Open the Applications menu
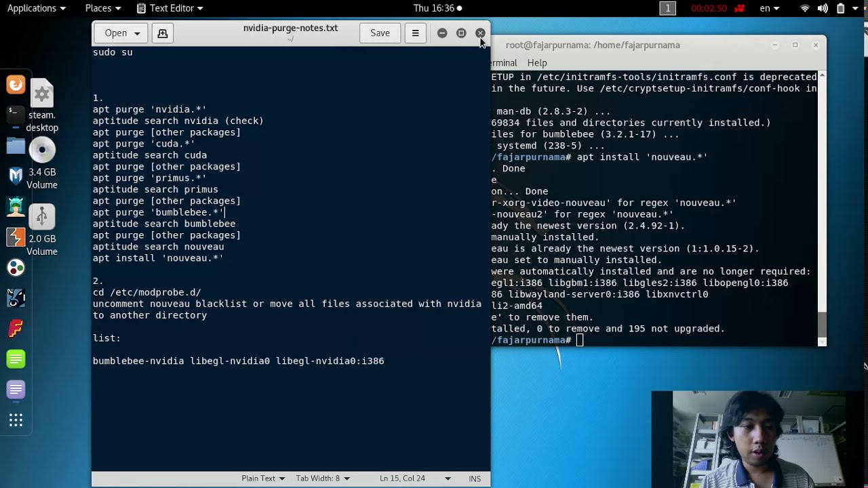This screenshot has height=488, width=868. pos(37,8)
